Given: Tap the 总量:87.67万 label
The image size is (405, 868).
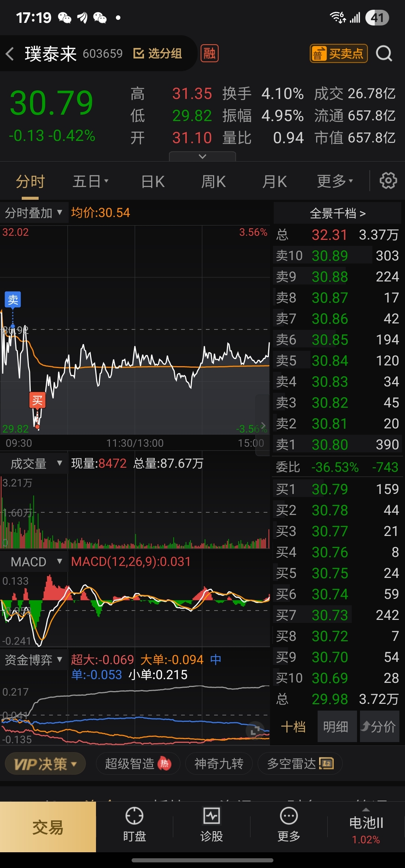Looking at the screenshot, I should click(169, 464).
